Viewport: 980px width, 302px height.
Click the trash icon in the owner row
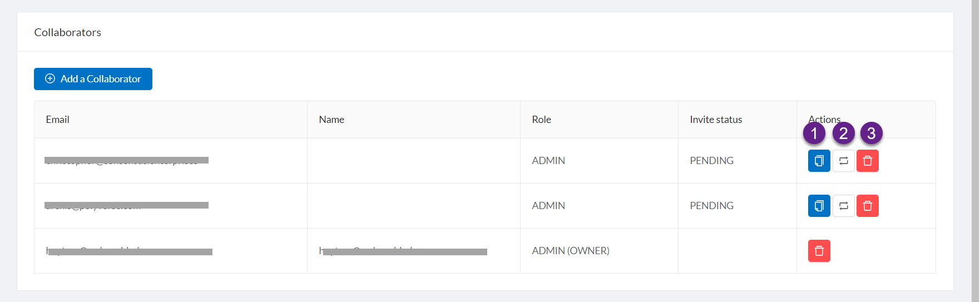coord(819,251)
